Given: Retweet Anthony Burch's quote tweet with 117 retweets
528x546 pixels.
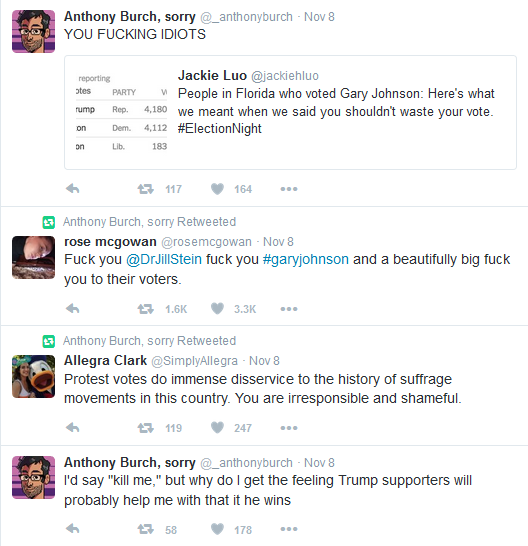Looking at the screenshot, I should tap(146, 189).
